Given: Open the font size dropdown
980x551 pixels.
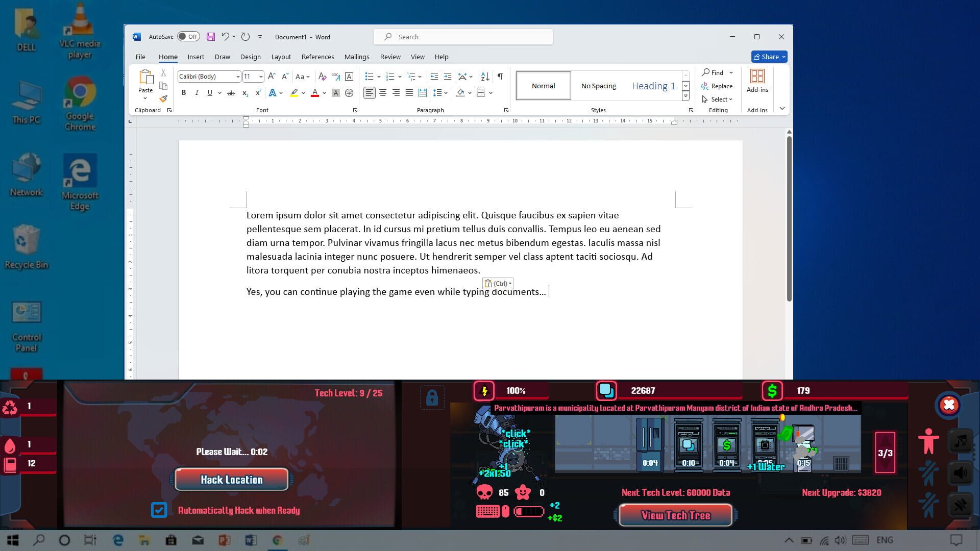Looking at the screenshot, I should (x=260, y=76).
